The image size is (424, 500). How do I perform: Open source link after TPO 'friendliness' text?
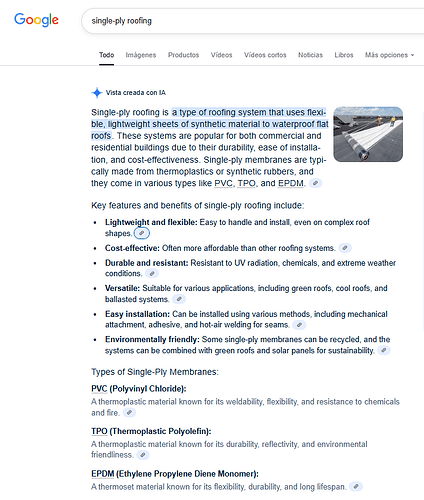point(143,455)
